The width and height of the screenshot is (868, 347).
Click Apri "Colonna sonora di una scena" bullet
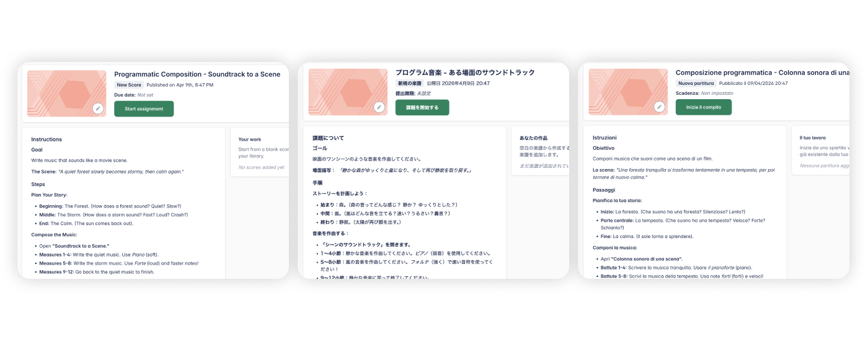(x=642, y=258)
